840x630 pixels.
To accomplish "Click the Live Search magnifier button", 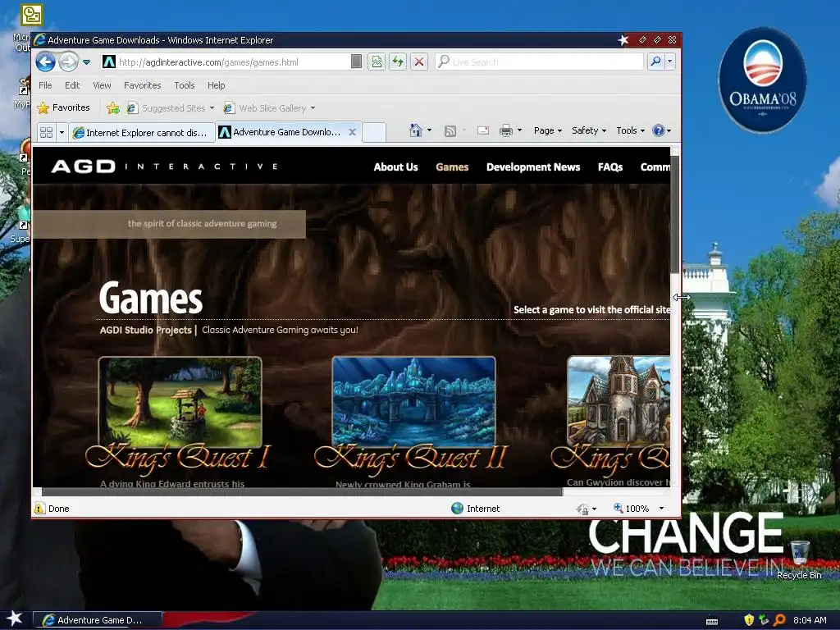I will point(655,62).
